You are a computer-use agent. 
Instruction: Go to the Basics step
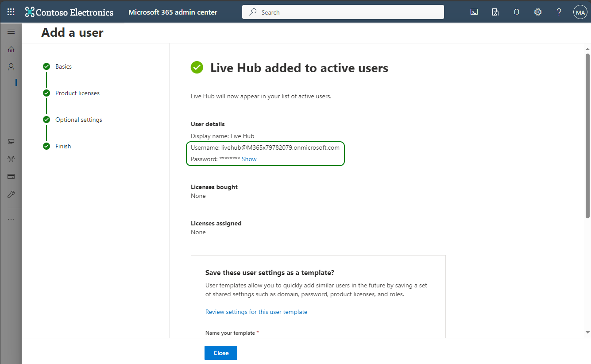[63, 66]
